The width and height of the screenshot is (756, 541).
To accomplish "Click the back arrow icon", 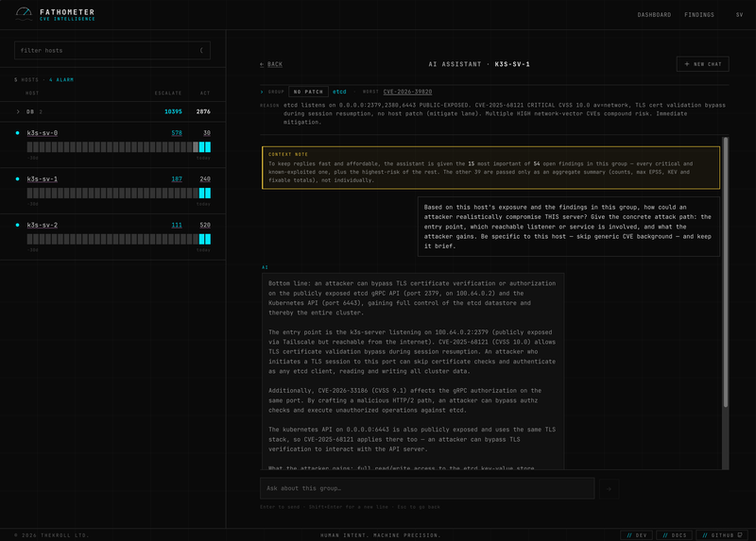I will click(262, 64).
